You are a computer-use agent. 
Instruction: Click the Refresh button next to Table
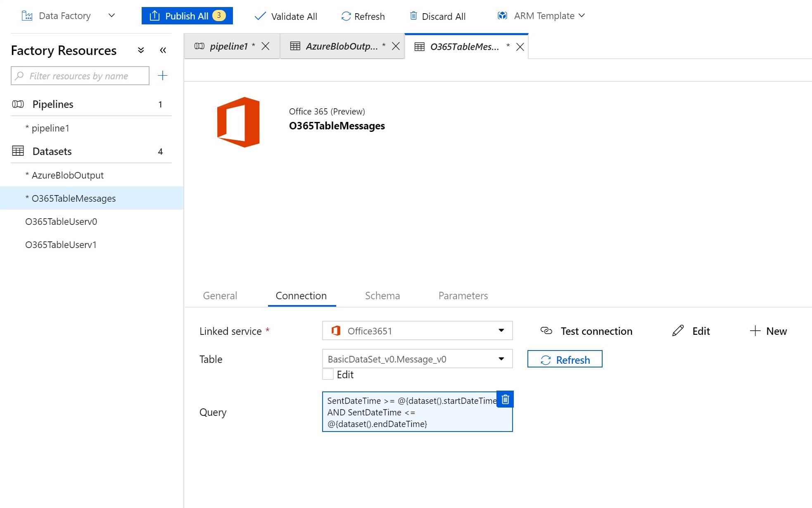pos(565,359)
